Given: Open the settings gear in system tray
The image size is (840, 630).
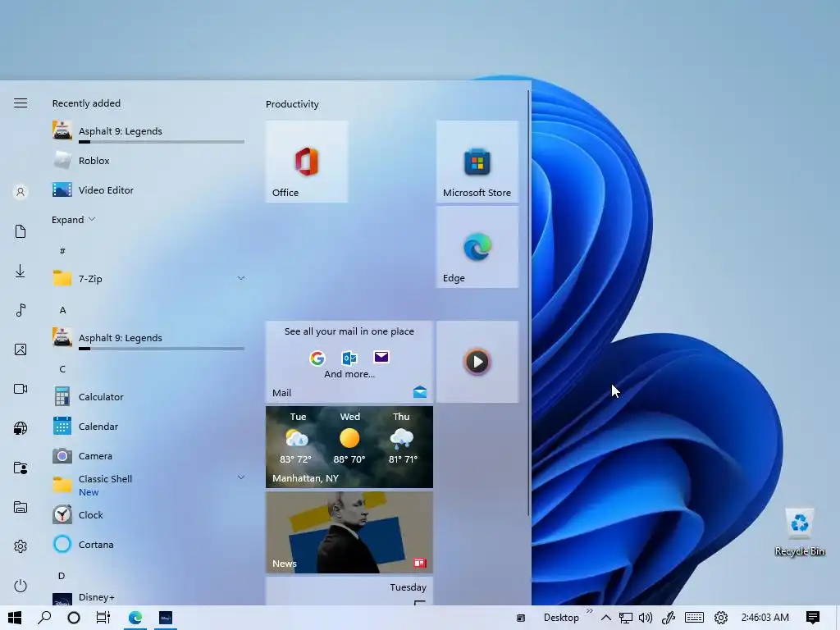Looking at the screenshot, I should click(x=721, y=618).
